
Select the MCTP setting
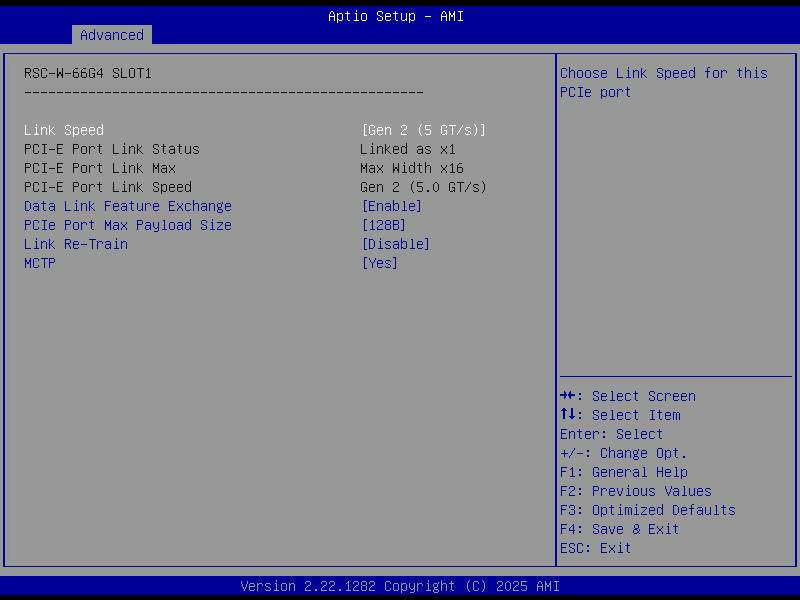click(x=40, y=263)
